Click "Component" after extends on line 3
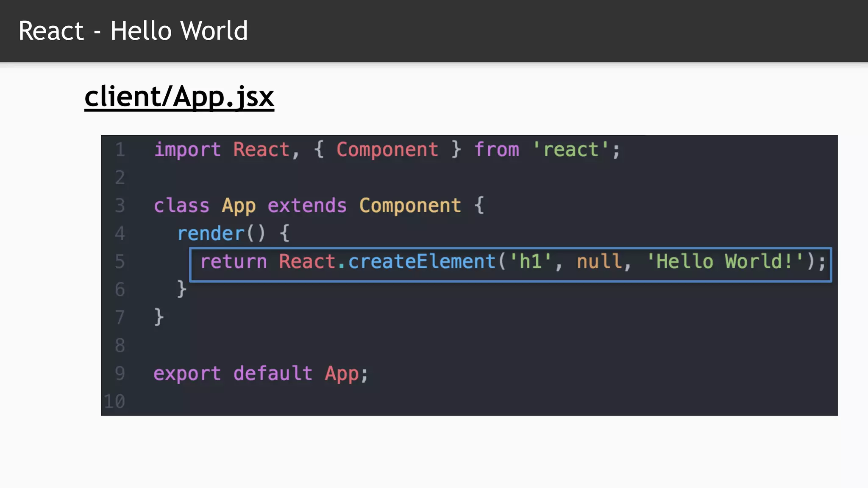 click(x=410, y=206)
